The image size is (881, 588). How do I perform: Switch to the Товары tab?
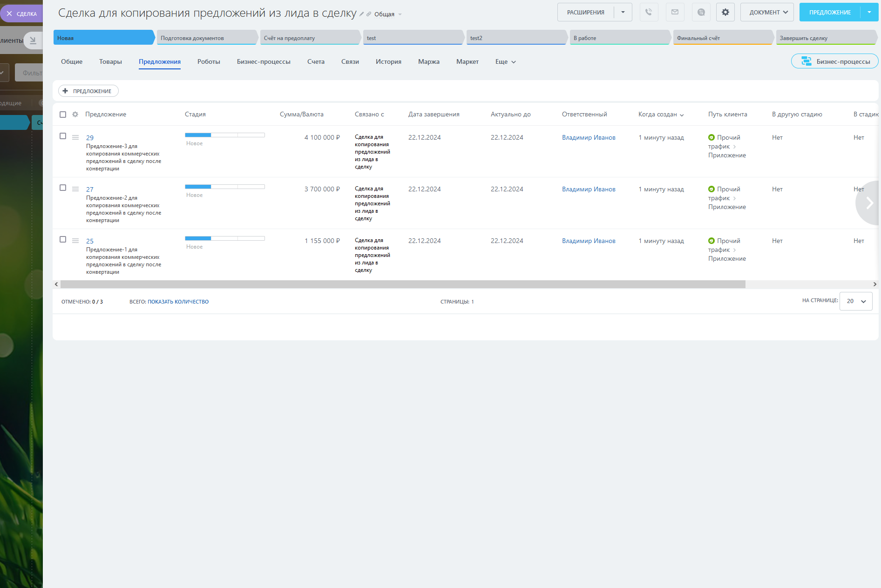coord(110,61)
